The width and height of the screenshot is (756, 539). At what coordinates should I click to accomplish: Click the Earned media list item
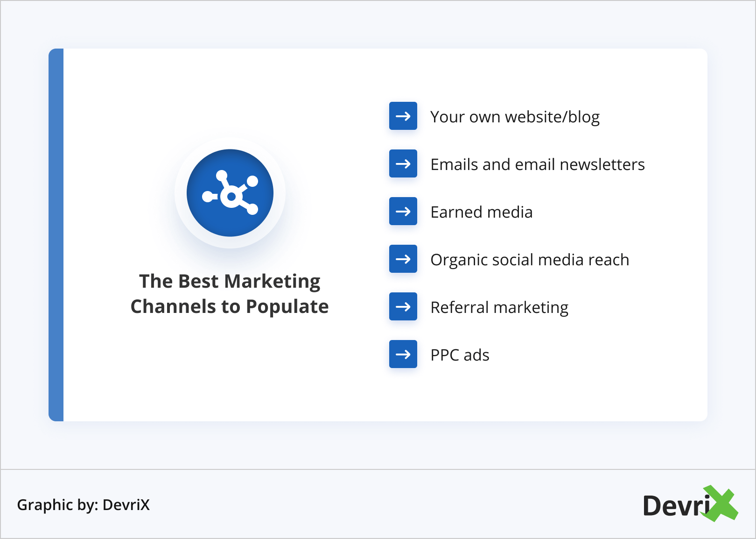481,212
